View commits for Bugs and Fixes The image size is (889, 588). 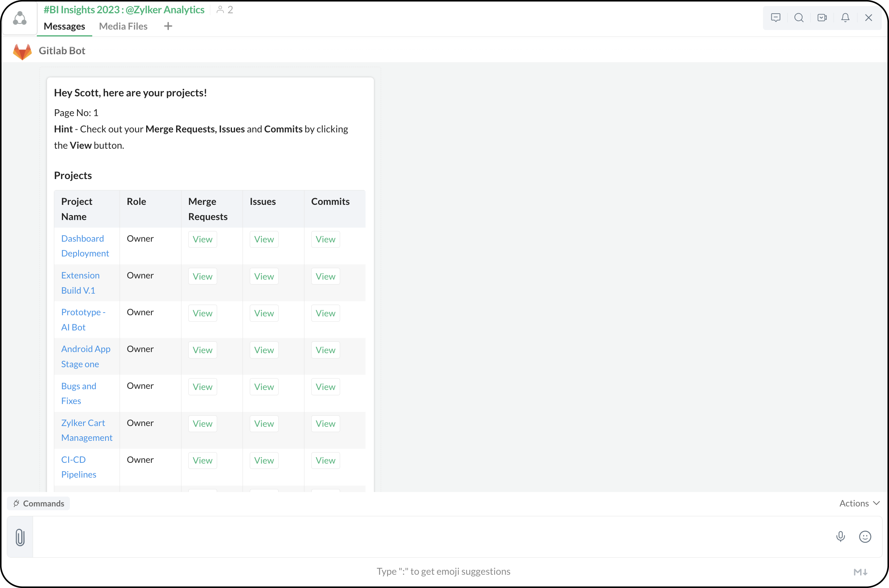click(x=325, y=387)
